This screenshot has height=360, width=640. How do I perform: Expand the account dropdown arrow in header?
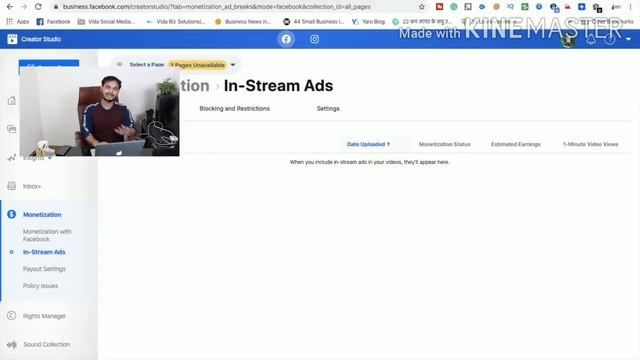point(629,39)
